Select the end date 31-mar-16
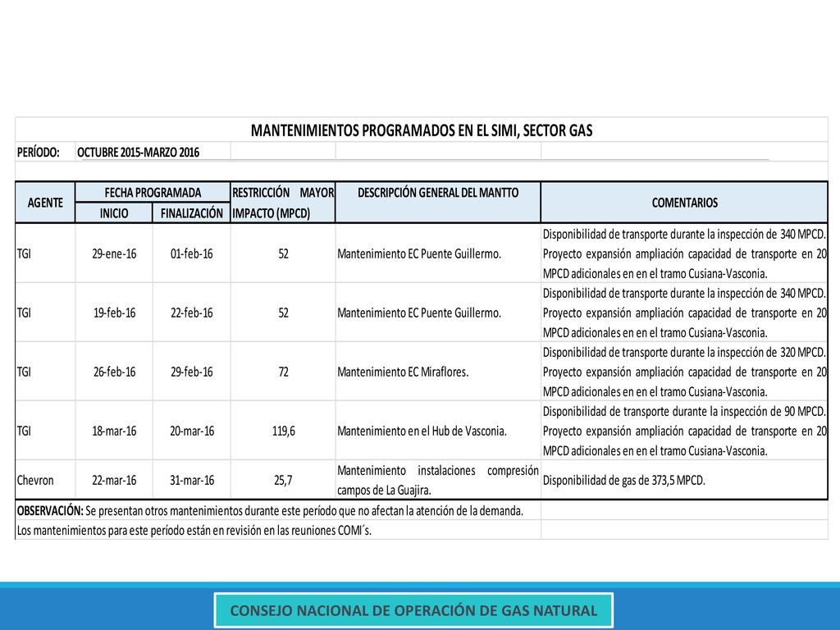Screen dimensions: 840x630 192,480
